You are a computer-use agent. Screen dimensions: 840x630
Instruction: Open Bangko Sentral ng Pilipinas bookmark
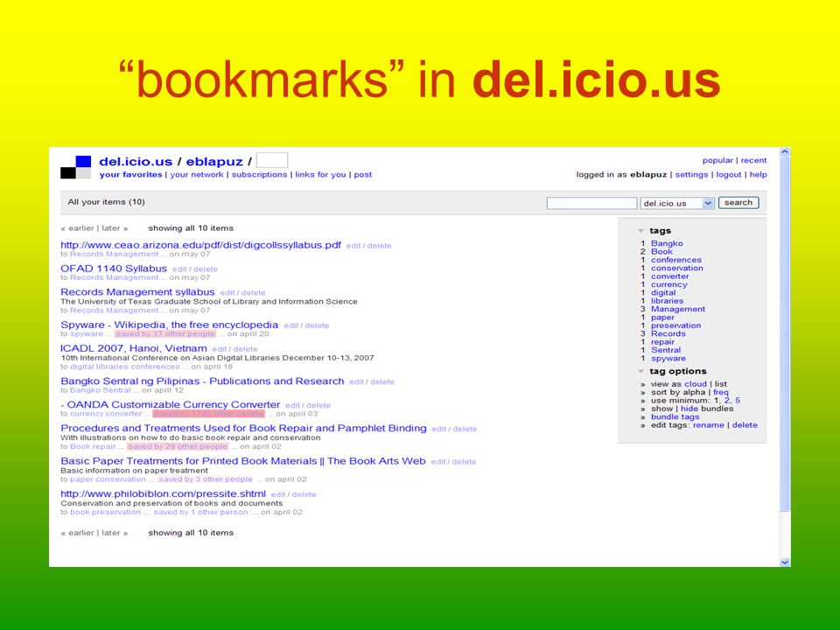[x=202, y=381]
